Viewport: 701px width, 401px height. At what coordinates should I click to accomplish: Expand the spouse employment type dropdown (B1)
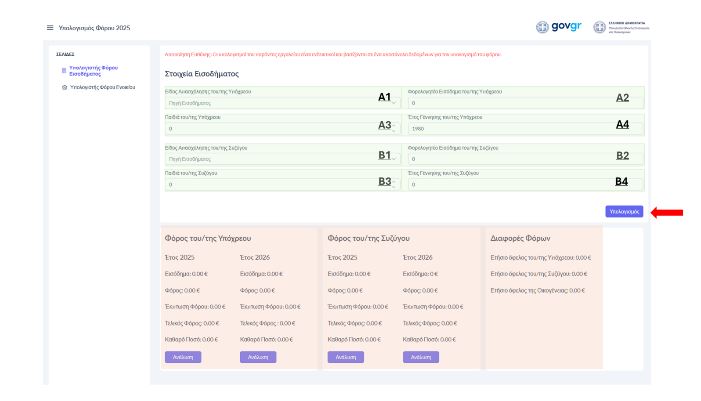[x=396, y=159]
